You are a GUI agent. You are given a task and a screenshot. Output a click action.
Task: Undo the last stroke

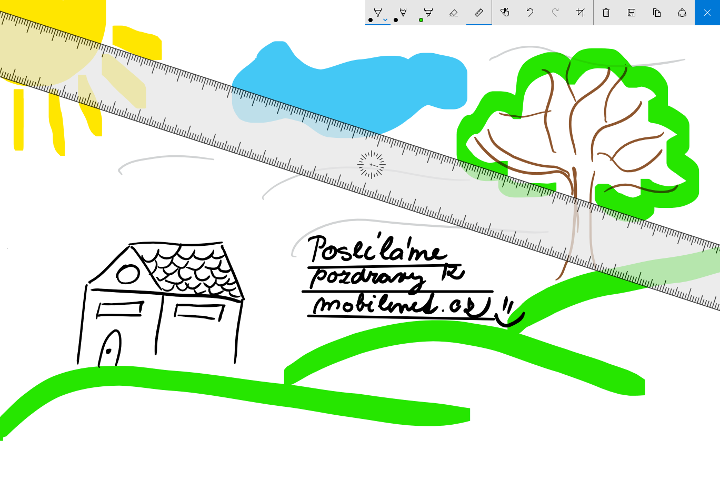(x=530, y=12)
